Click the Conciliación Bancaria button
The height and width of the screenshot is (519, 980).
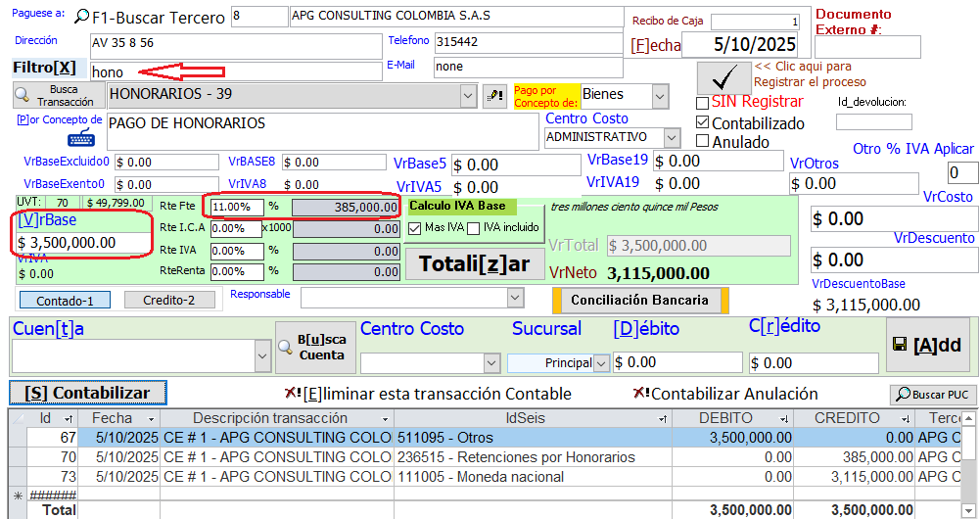tap(639, 300)
